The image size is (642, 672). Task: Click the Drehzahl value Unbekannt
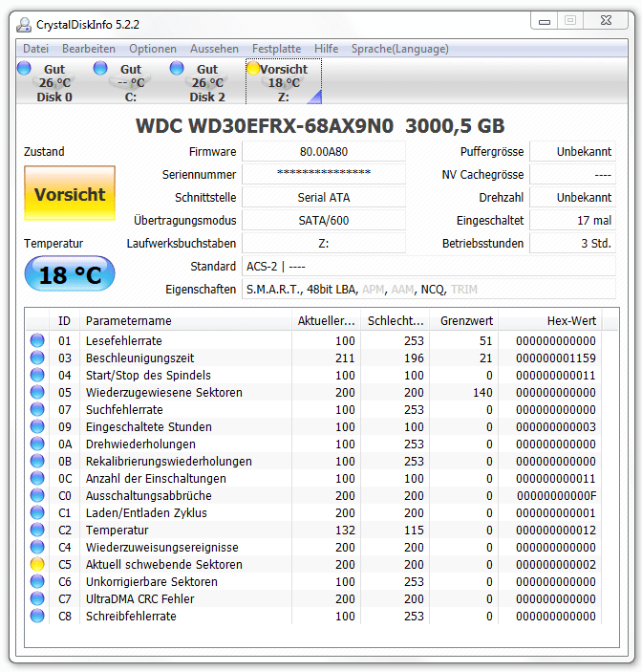click(572, 198)
